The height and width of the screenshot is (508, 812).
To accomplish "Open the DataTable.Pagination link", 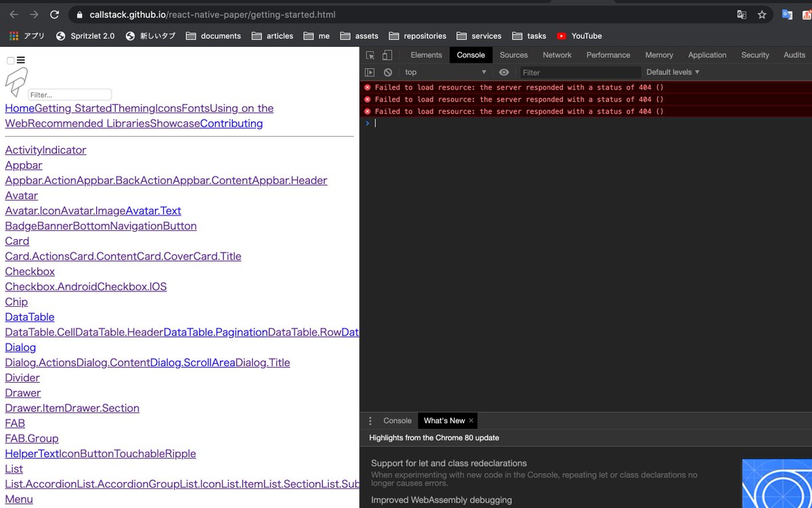I will (216, 332).
